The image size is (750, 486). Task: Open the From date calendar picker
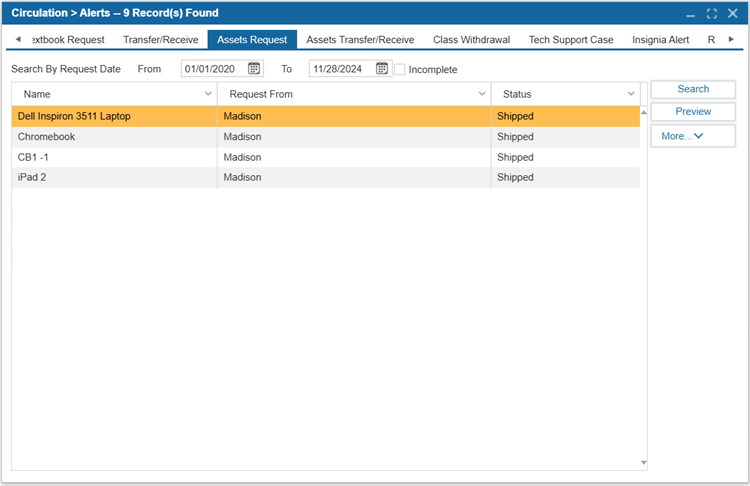point(254,68)
